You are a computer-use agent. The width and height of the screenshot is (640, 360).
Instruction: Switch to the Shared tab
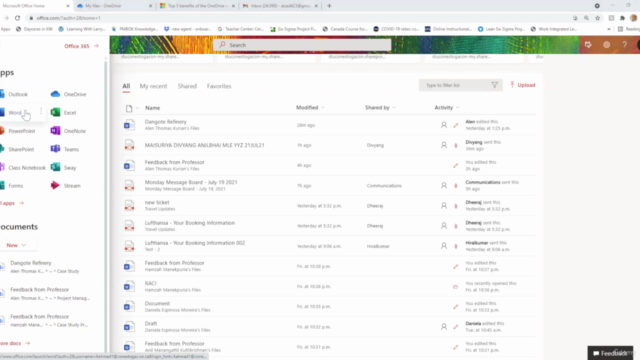click(x=187, y=86)
